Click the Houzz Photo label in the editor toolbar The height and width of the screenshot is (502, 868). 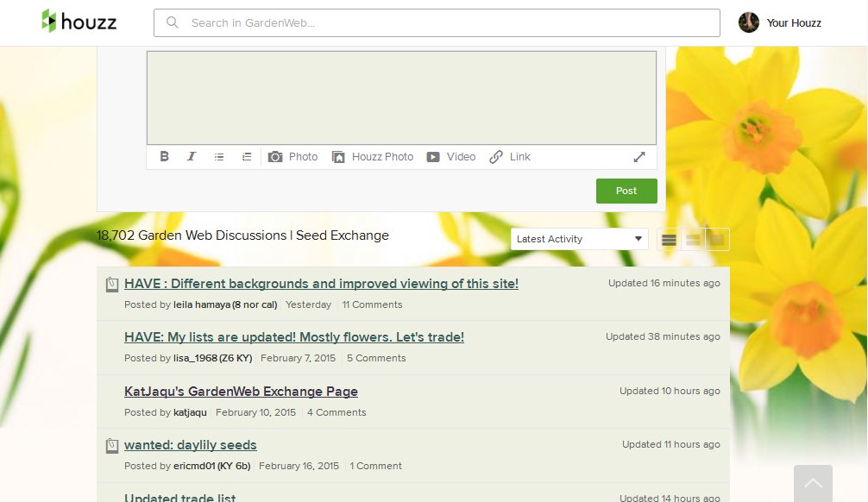382,157
